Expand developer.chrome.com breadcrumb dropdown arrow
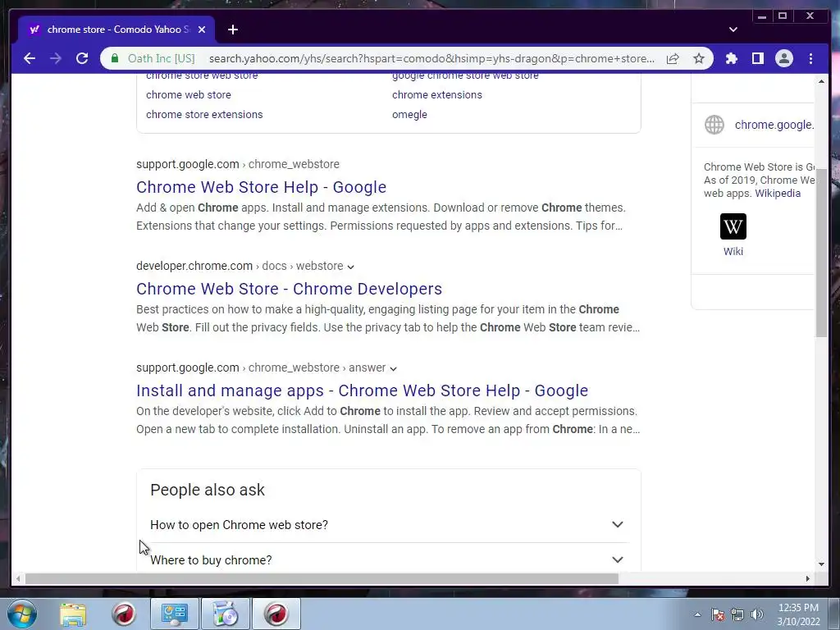 click(x=350, y=267)
